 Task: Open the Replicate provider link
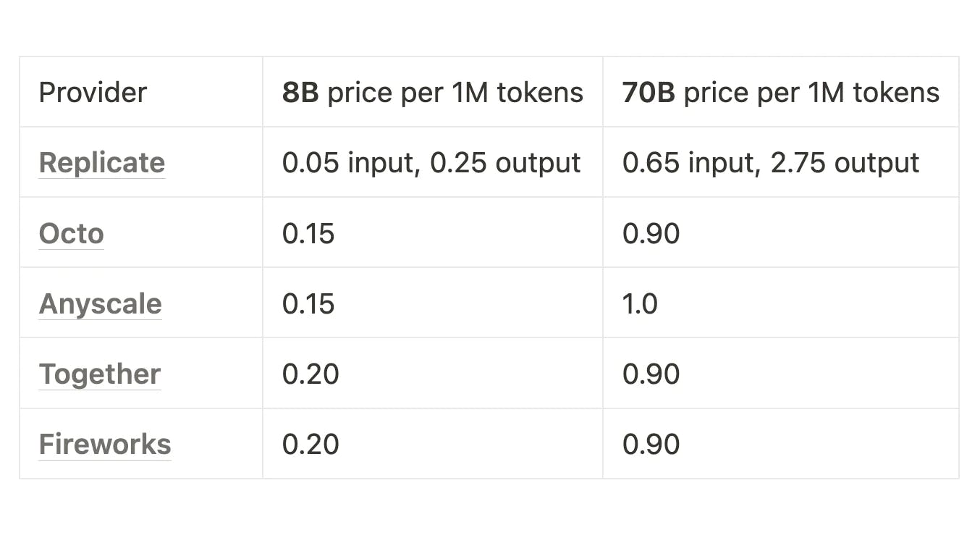coord(101,163)
